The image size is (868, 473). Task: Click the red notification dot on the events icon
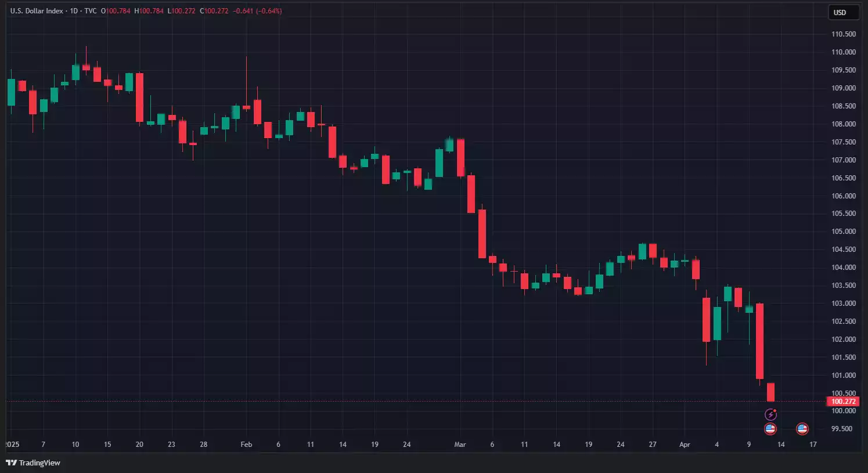tap(775, 410)
